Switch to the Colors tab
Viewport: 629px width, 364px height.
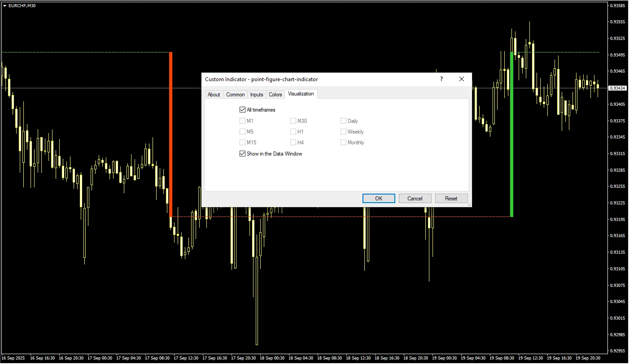click(275, 95)
